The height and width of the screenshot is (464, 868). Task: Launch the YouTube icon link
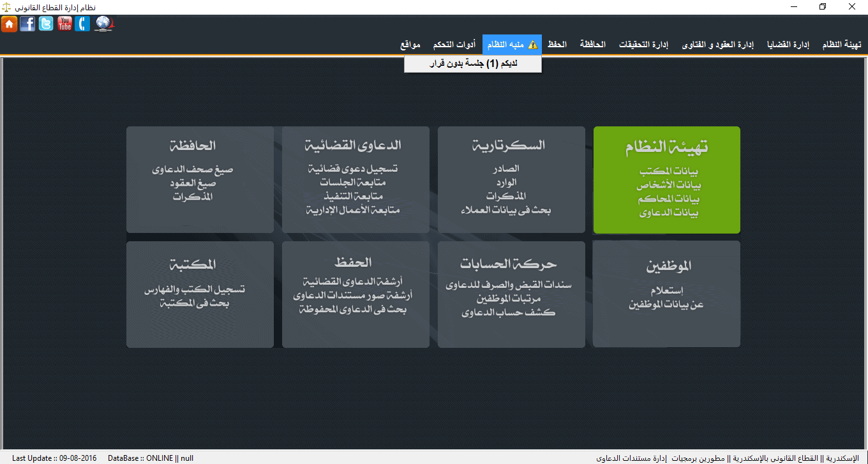(64, 24)
